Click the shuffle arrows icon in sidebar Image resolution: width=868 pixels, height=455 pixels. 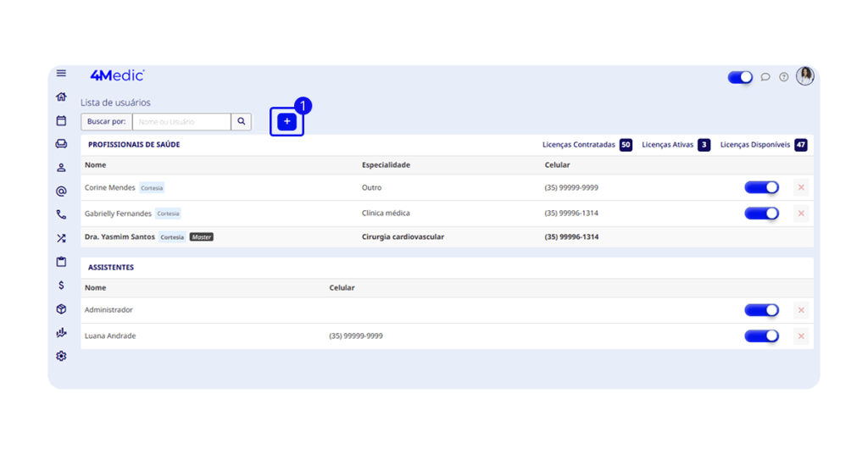61,239
